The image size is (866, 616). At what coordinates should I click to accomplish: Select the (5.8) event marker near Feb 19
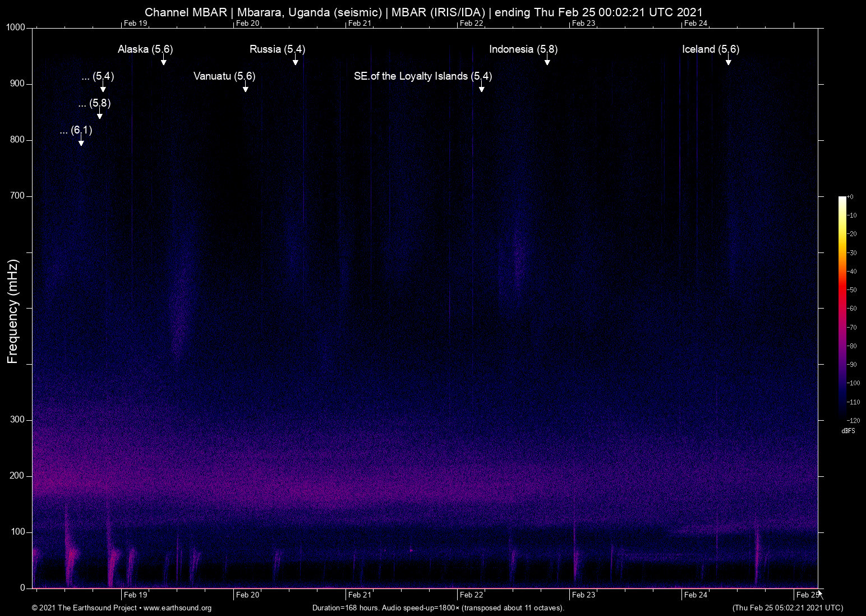click(100, 116)
